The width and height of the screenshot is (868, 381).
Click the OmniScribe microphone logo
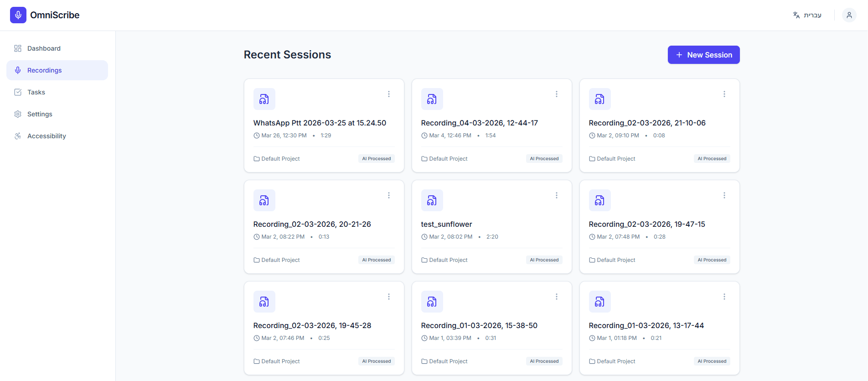pyautogui.click(x=18, y=15)
